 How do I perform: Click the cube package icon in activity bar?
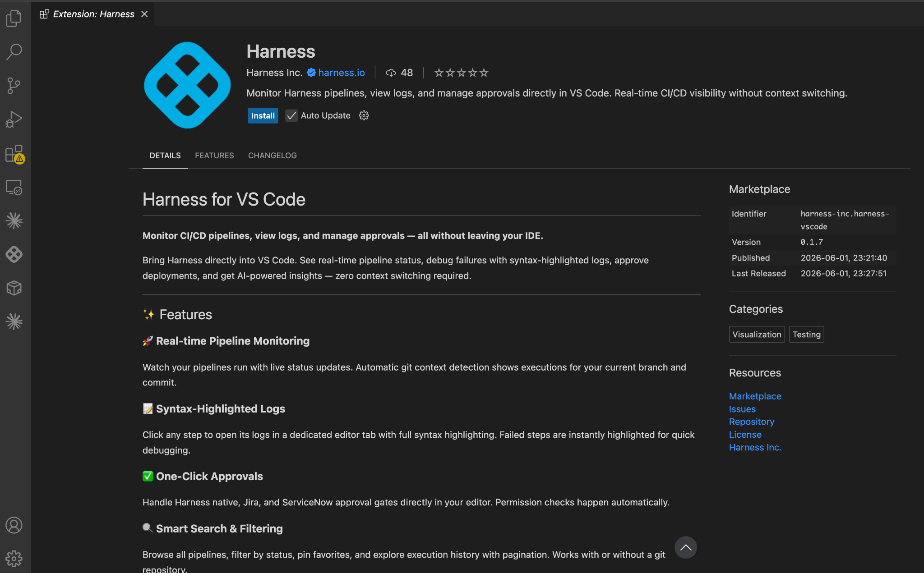click(x=14, y=288)
